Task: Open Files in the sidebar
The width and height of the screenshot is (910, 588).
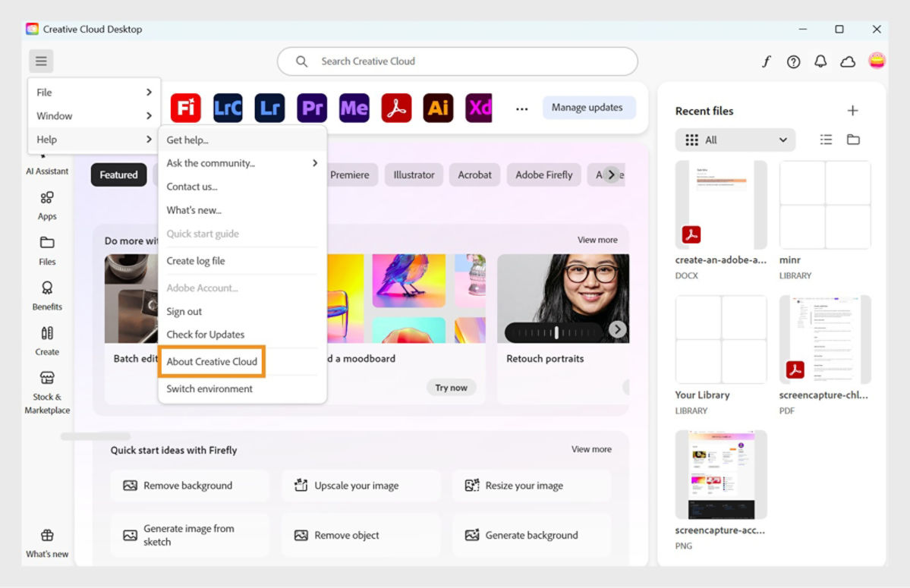Action: 47,251
